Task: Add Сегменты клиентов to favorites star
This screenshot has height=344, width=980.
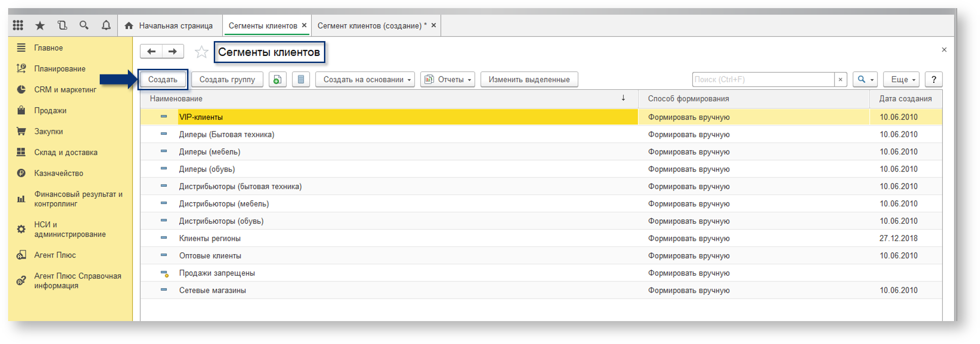Action: [x=201, y=52]
